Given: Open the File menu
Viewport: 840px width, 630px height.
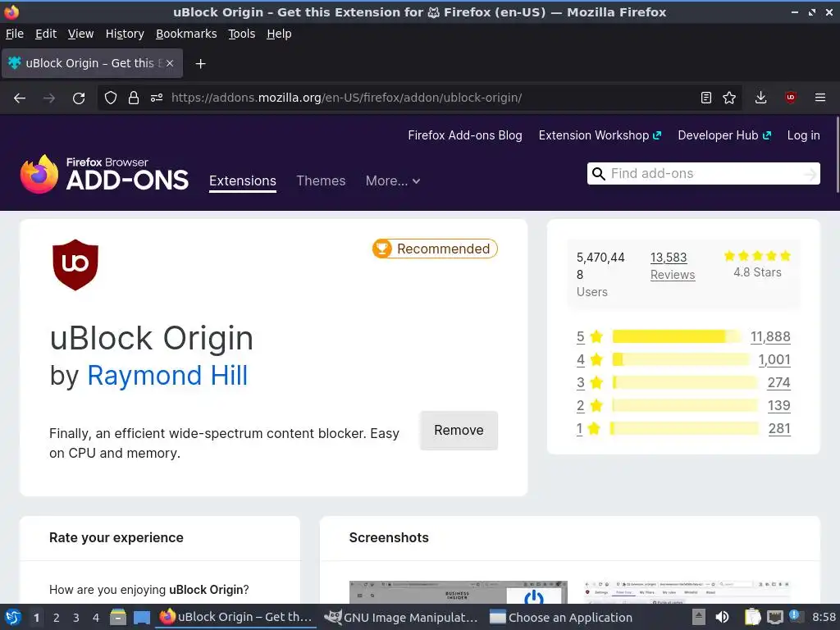Looking at the screenshot, I should click(15, 34).
